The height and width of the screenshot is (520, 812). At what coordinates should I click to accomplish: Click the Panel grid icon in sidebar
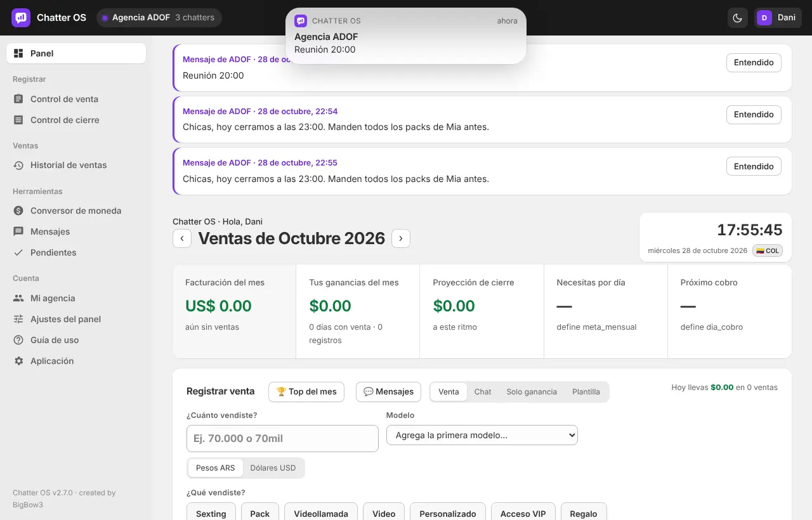[x=18, y=53]
